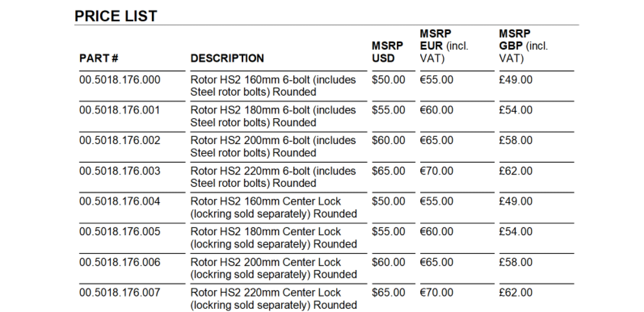The image size is (644, 312).
Task: Click the GBP price for part 00.5018.176.006
Action: click(515, 262)
